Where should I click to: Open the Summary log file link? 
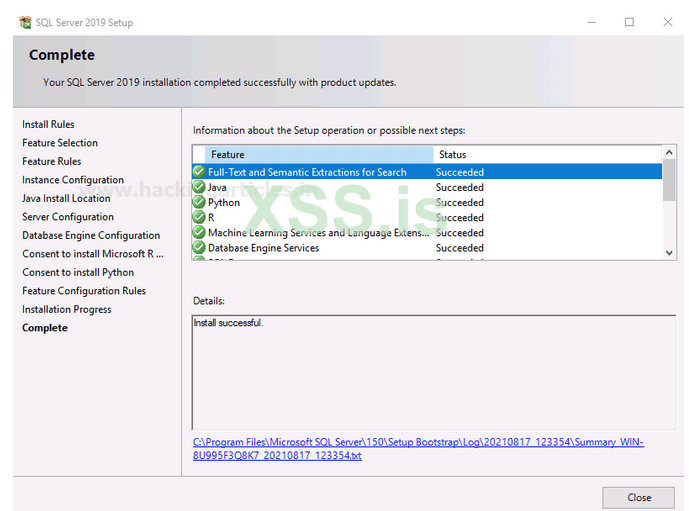point(418,448)
